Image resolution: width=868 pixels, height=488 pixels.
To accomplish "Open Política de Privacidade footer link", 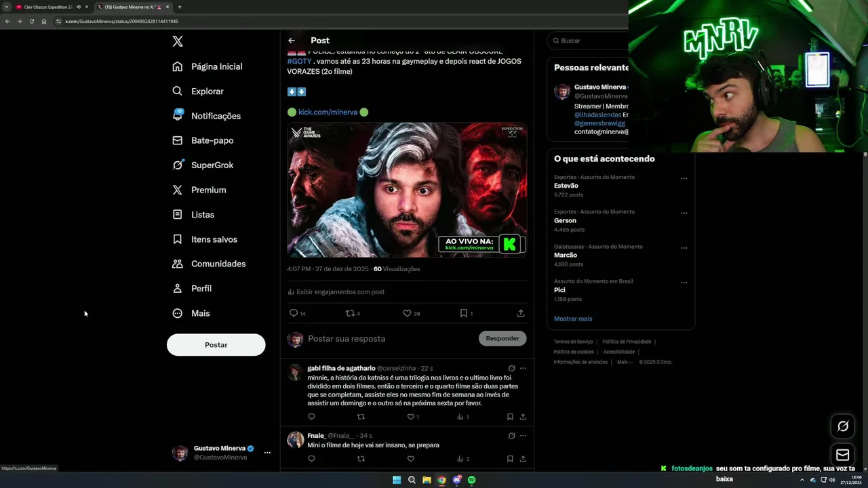I will point(627,342).
